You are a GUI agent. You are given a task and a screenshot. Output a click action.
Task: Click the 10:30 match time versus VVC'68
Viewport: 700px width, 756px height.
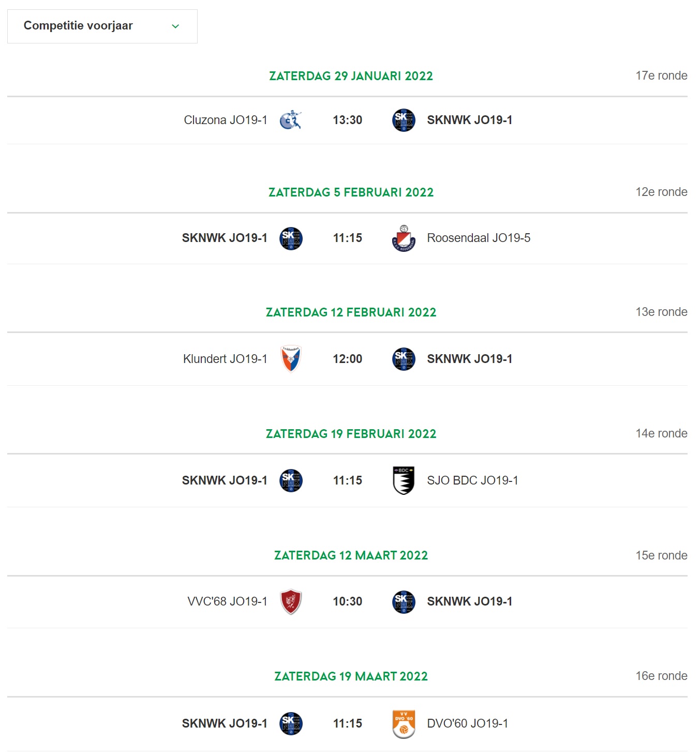click(x=348, y=601)
